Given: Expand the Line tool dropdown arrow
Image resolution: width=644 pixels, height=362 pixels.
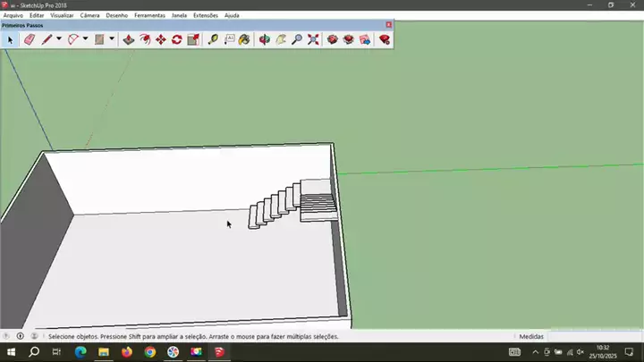Looking at the screenshot, I should click(59, 39).
